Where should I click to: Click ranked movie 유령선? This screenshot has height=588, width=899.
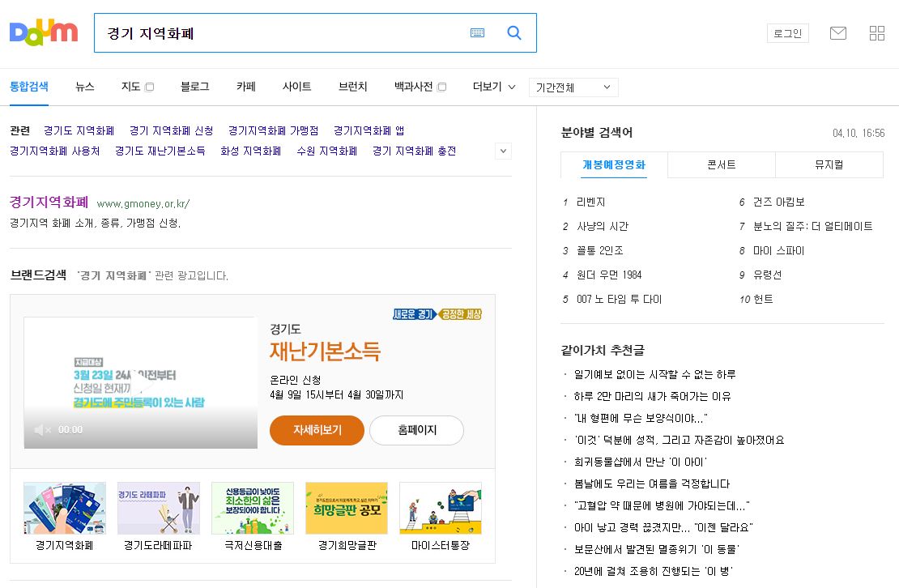767,275
